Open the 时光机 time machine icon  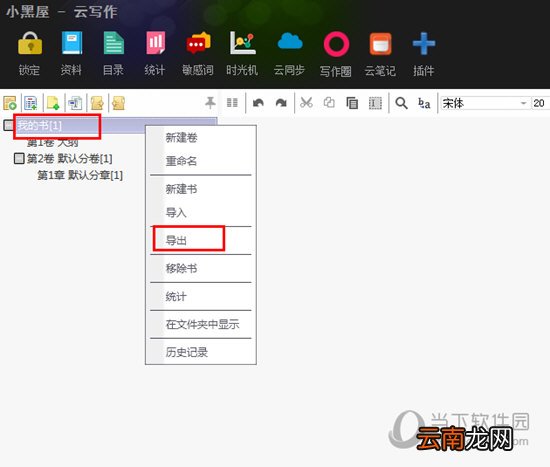click(242, 43)
